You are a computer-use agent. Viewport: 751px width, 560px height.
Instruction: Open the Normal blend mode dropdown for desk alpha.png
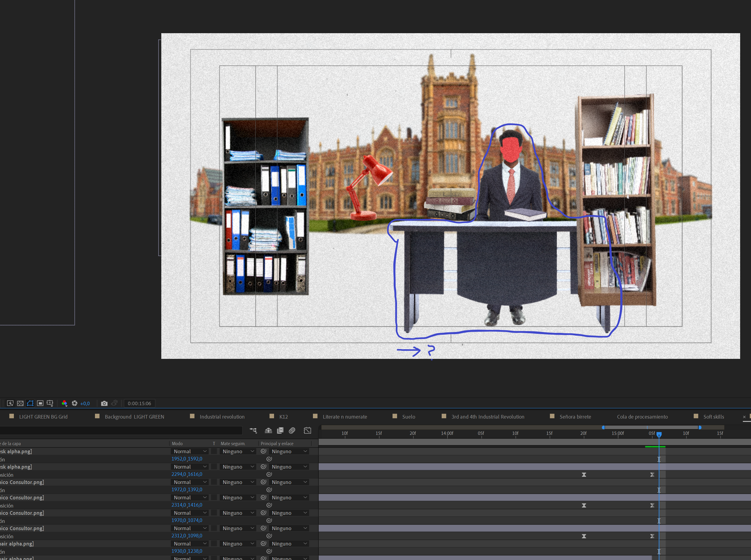[190, 451]
